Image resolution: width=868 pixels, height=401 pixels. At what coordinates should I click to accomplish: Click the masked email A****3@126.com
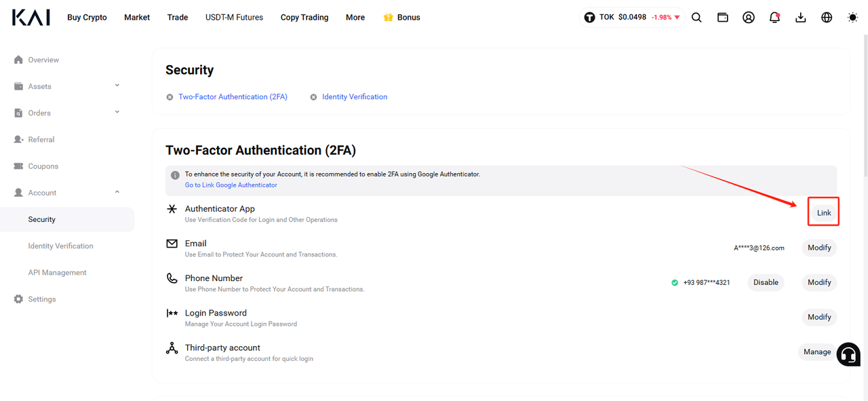coord(759,248)
